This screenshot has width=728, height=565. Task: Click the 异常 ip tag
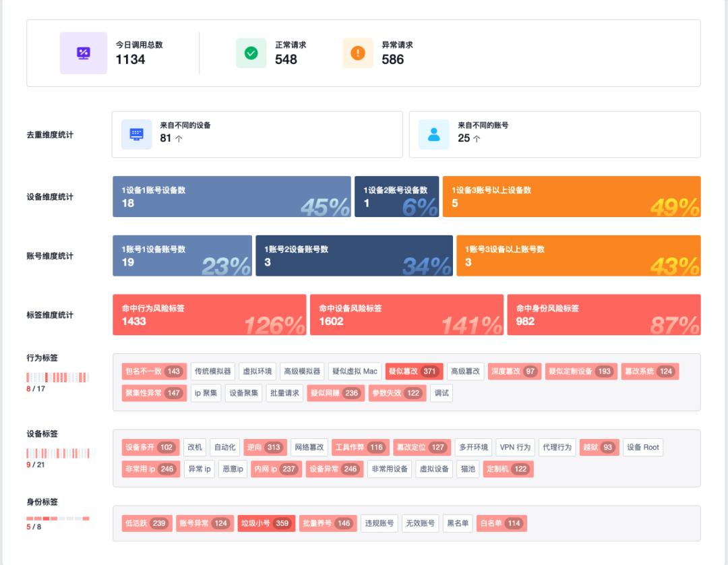pos(200,469)
